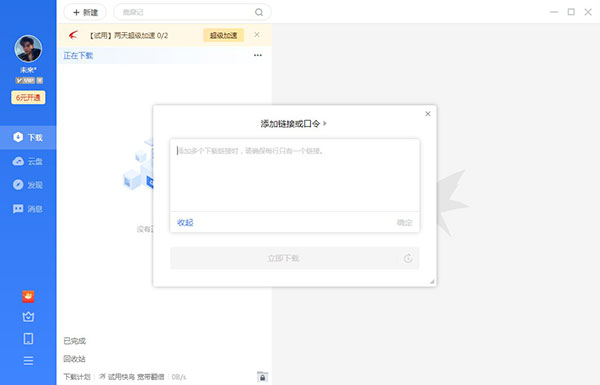600x385 pixels.
Task: Click the 6元开通 button
Action: [28, 98]
